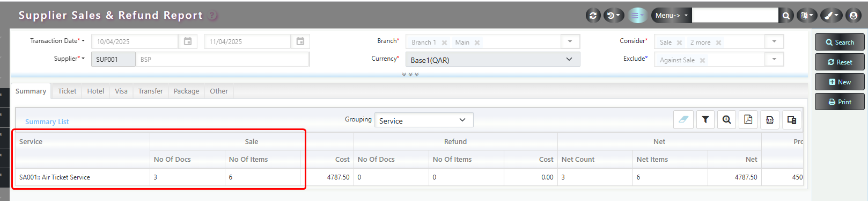This screenshot has height=201, width=868.
Task: Click the Net Items column header
Action: (x=670, y=160)
